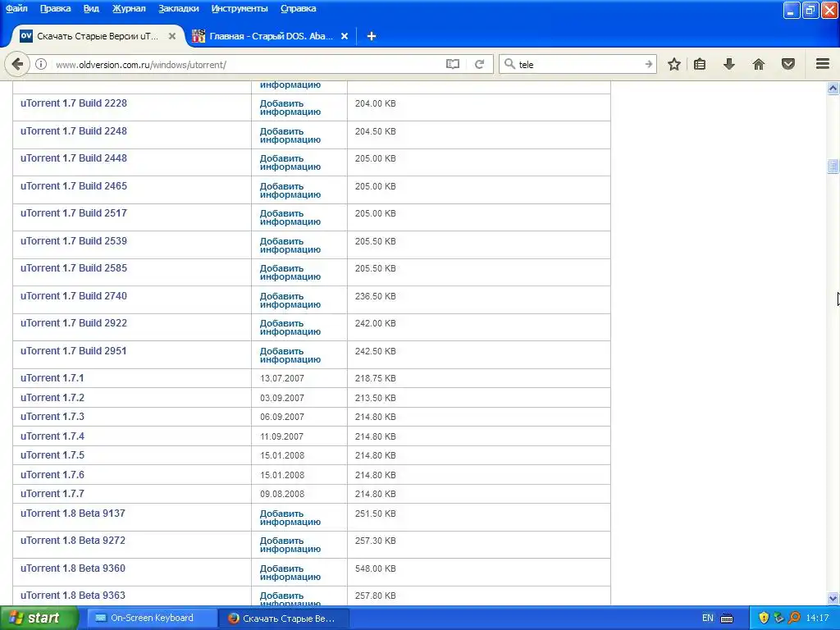Screen dimensions: 840x630
Task: Open the Windows start menu
Action: tap(39, 619)
